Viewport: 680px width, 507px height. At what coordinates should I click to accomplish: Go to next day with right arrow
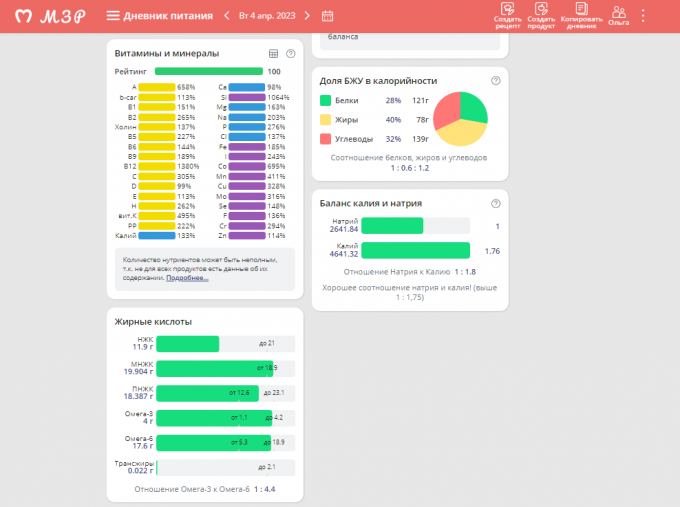point(309,16)
